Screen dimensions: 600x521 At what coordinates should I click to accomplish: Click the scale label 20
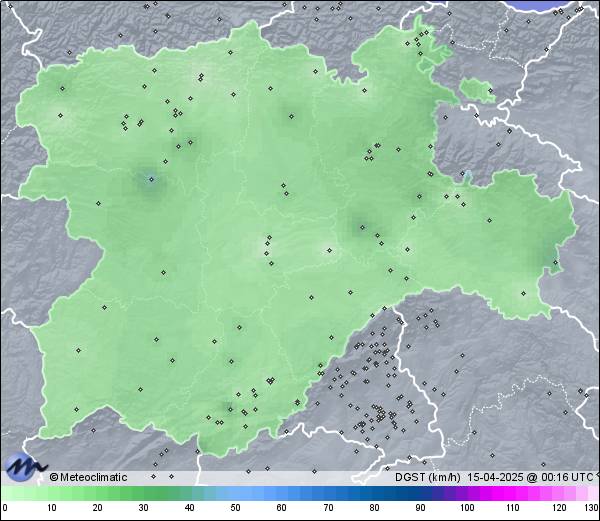(98, 508)
